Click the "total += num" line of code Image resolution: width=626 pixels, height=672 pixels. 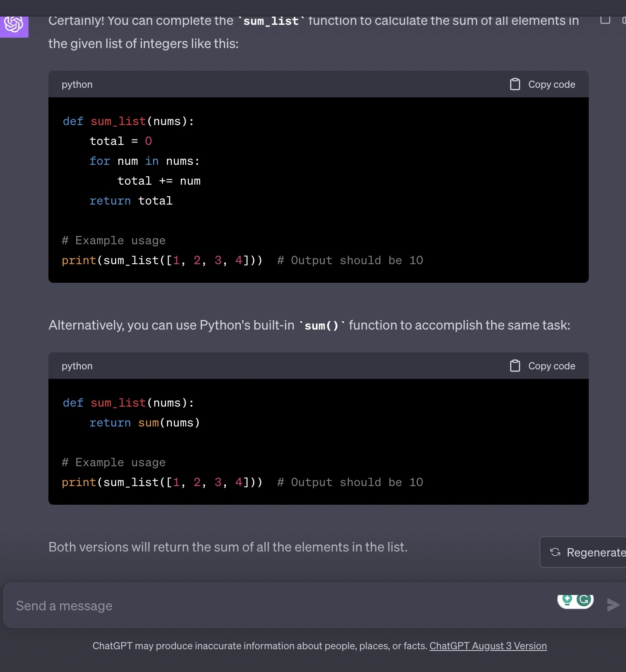159,181
